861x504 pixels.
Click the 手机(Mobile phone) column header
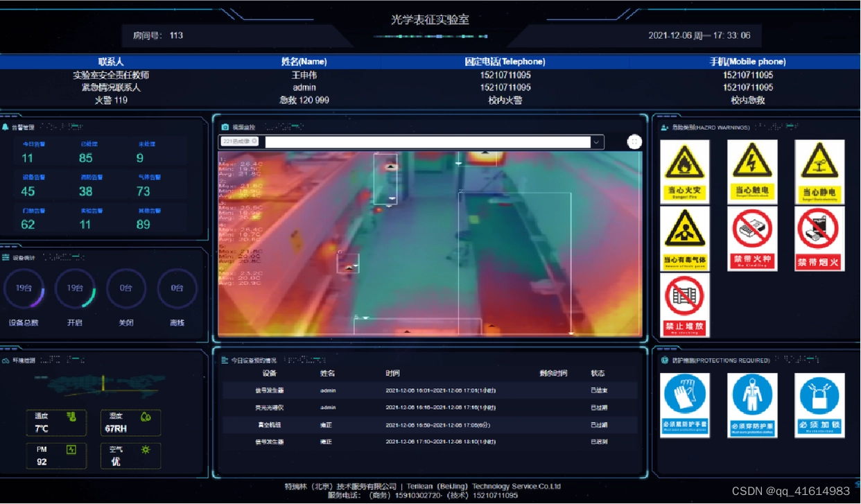(748, 62)
